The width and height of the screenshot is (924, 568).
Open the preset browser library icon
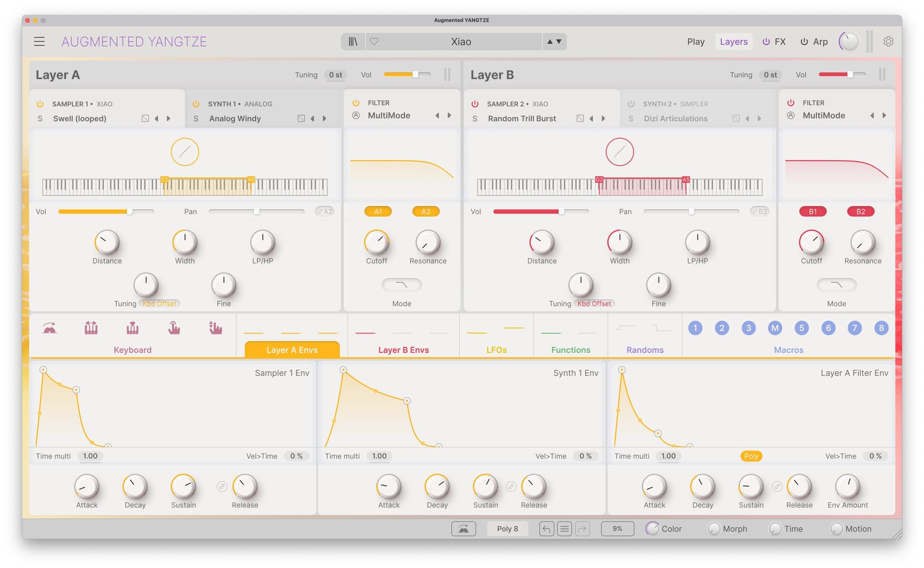353,42
